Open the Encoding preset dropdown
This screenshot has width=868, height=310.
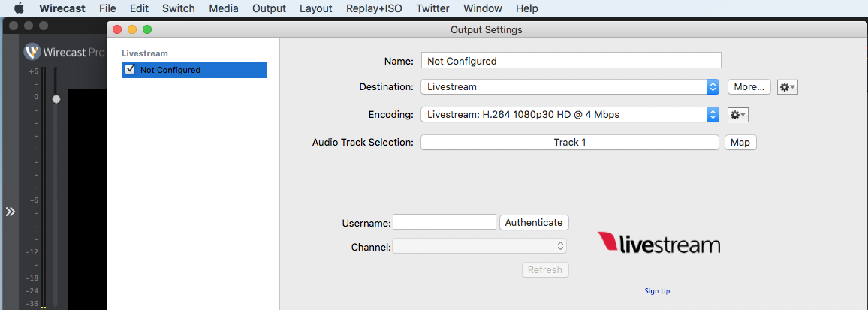coord(569,115)
